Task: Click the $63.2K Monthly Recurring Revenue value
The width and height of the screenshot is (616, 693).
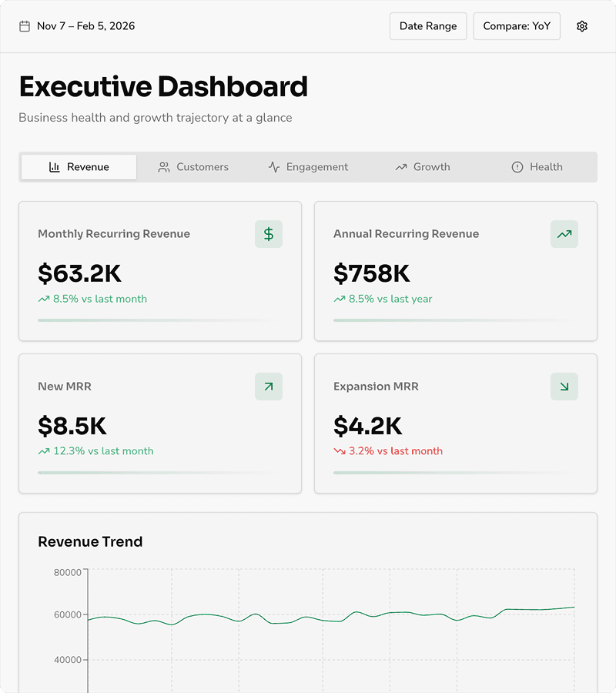Action: (80, 273)
